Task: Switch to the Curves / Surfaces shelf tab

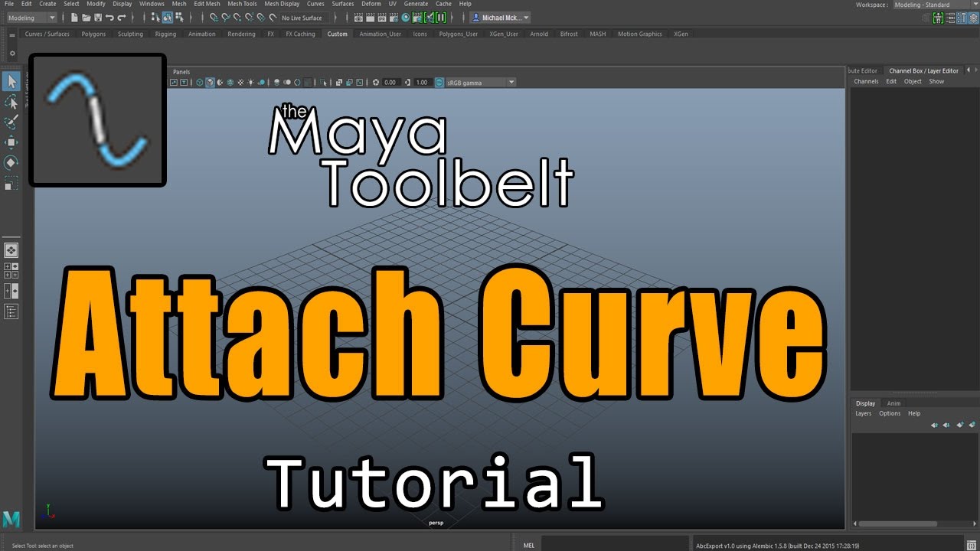Action: pyautogui.click(x=47, y=34)
